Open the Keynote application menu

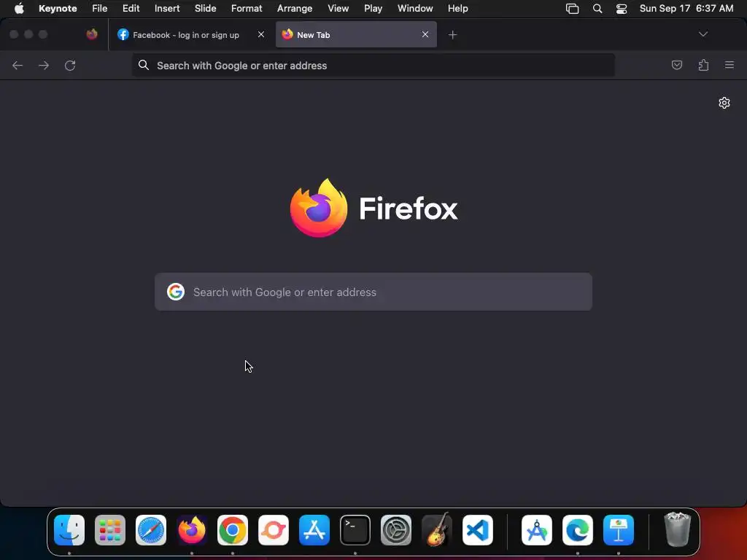pyautogui.click(x=58, y=9)
